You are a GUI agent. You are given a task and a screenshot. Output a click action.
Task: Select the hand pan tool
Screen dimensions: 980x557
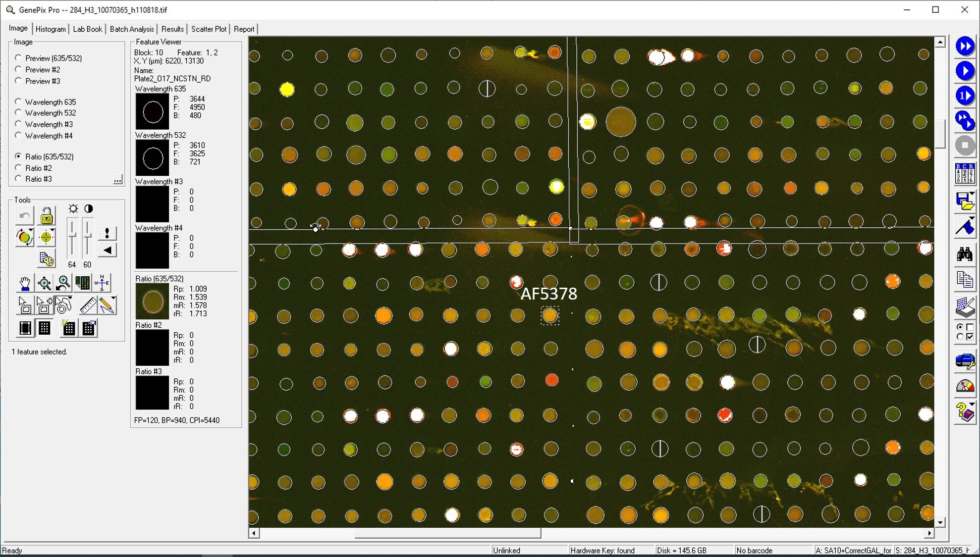[24, 283]
